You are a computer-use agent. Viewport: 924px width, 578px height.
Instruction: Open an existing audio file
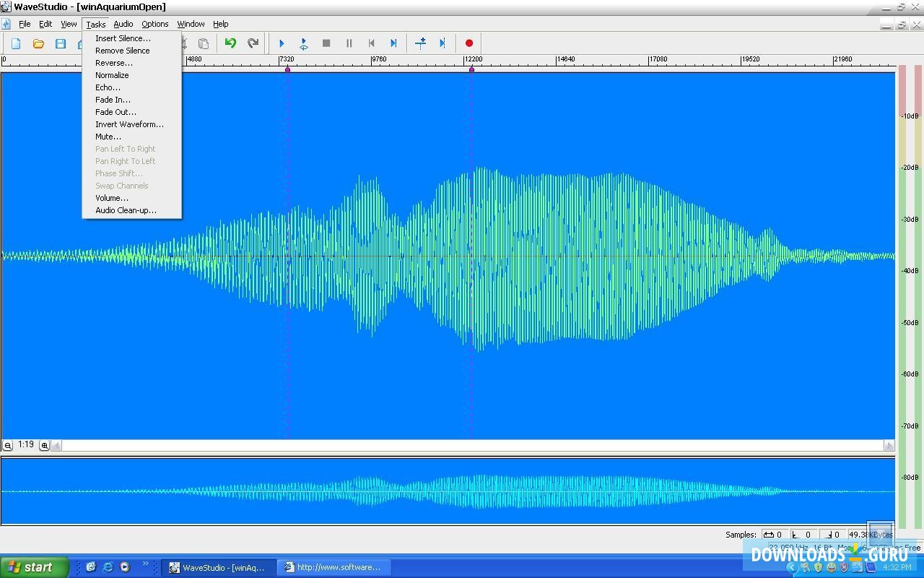[x=38, y=43]
